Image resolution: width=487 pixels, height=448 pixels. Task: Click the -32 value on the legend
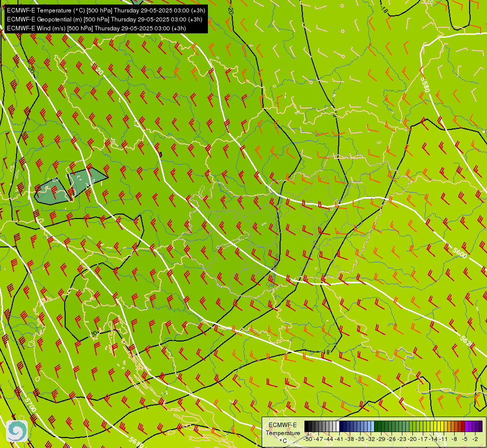(371, 439)
